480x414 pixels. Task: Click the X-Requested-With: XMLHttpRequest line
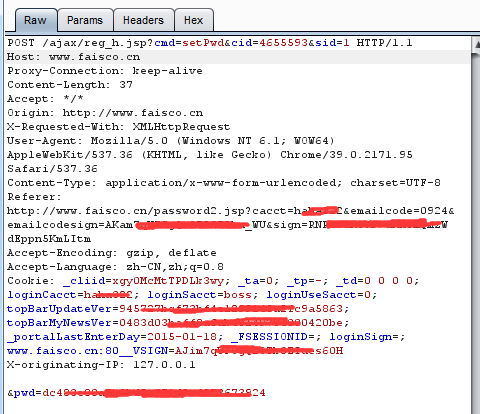[119, 127]
